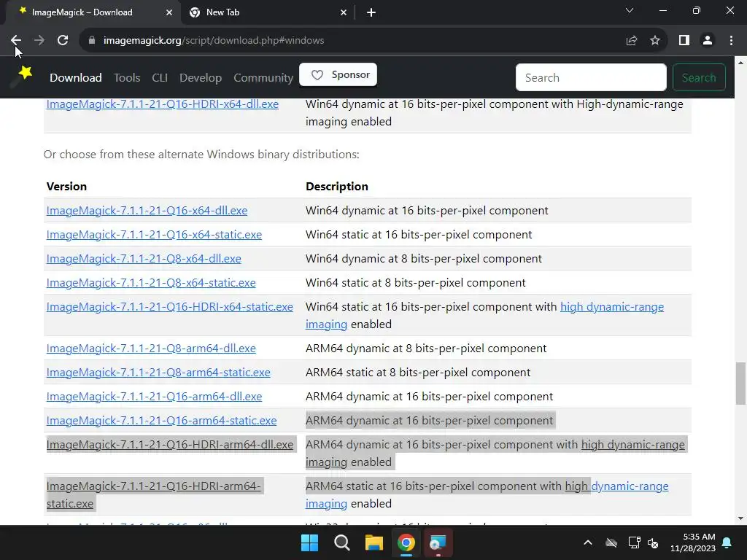
Task: Close the New Tab tab
Action: [x=344, y=12]
